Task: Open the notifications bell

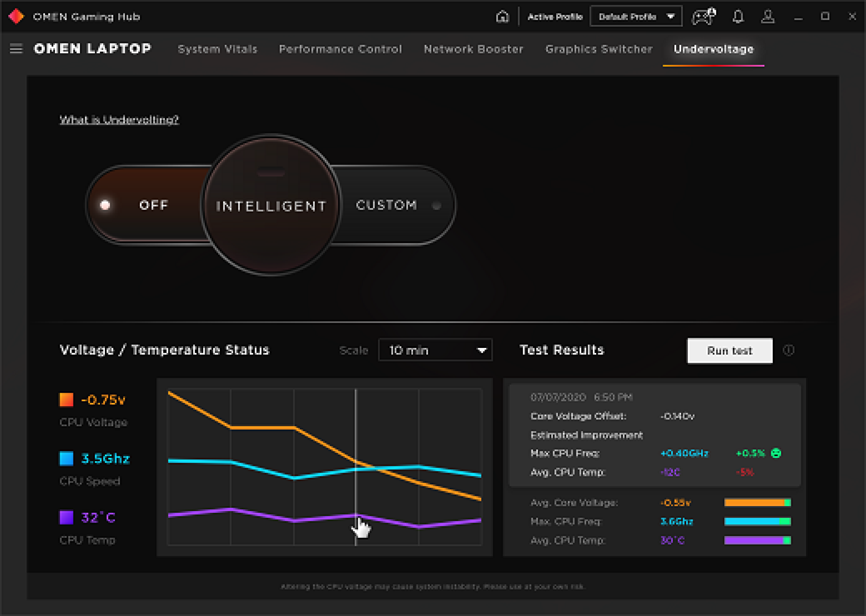Action: [738, 16]
